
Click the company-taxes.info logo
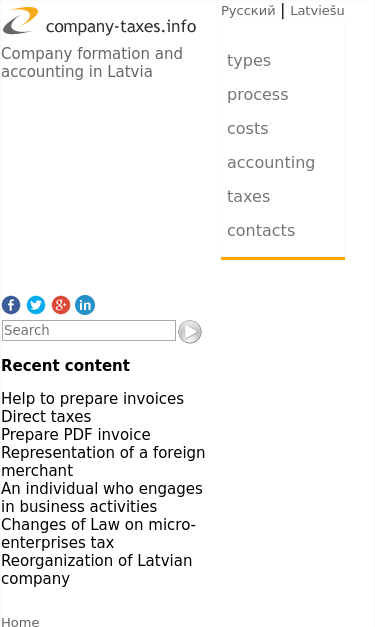[100, 21]
